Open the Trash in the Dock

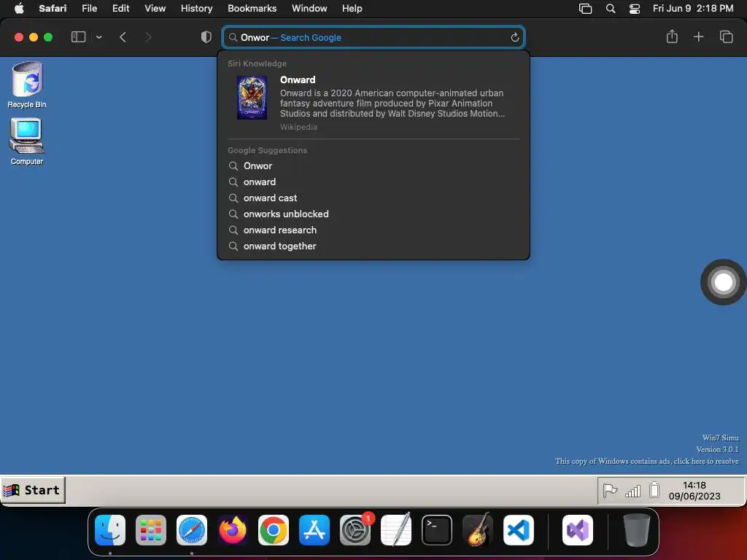coord(636,530)
